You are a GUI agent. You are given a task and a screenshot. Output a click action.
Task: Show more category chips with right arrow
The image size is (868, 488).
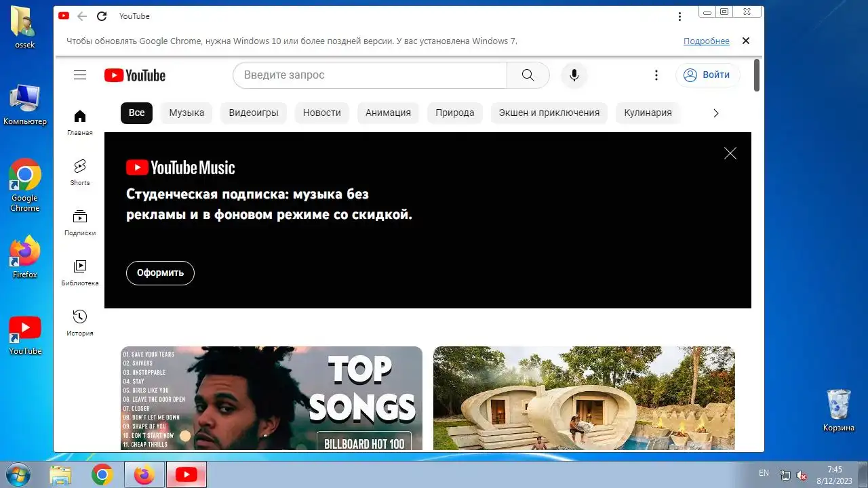pos(715,113)
